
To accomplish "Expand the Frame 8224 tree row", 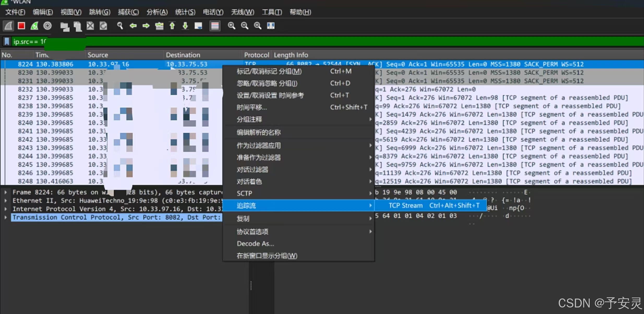I will pyautogui.click(x=5, y=192).
